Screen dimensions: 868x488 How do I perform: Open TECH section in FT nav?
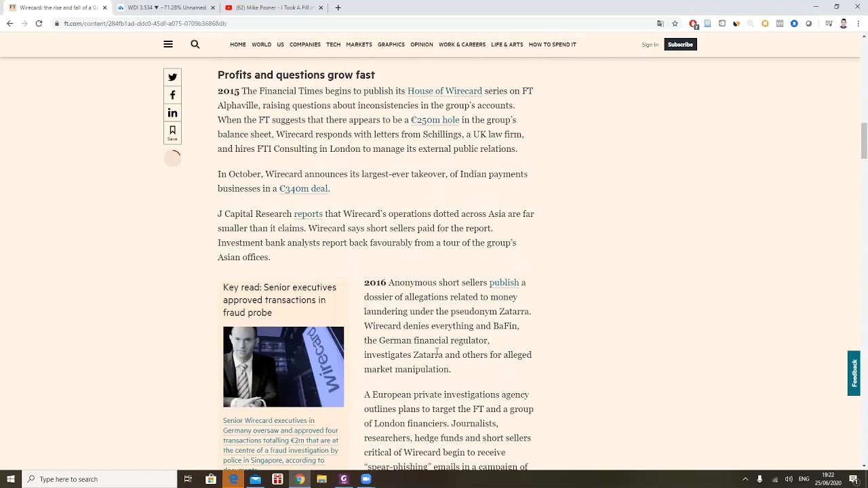coord(333,45)
